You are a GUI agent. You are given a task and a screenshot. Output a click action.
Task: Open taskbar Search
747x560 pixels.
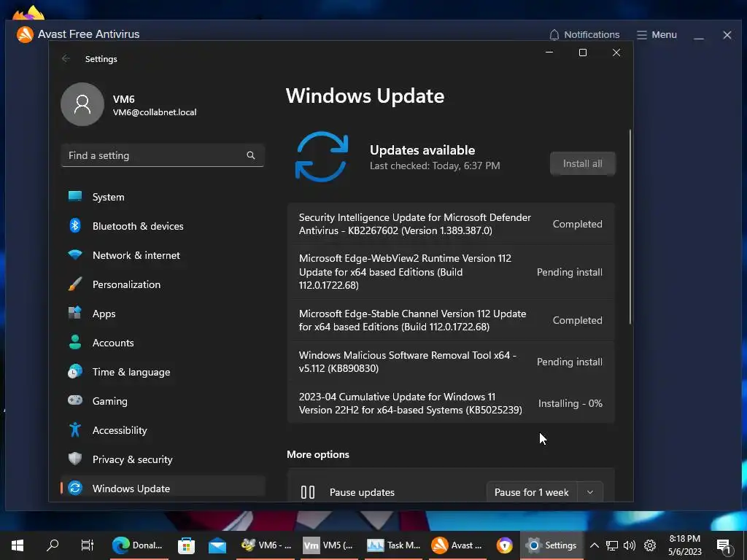[x=53, y=545]
